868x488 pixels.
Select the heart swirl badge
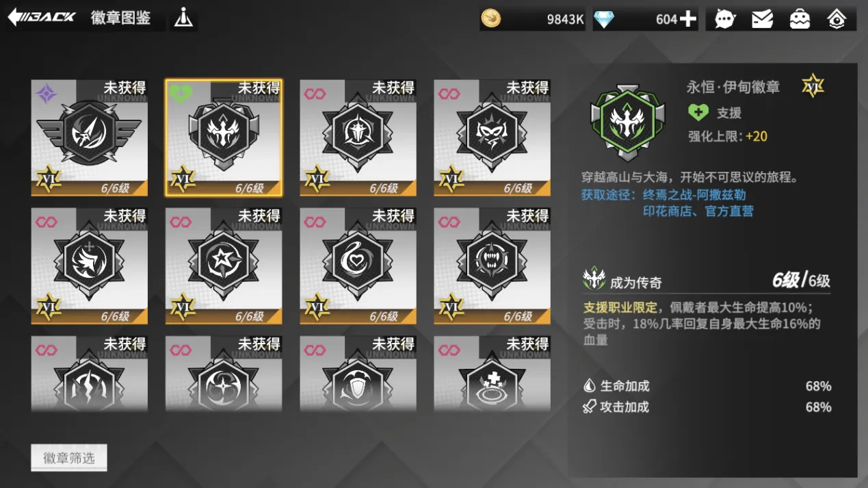[x=358, y=266]
